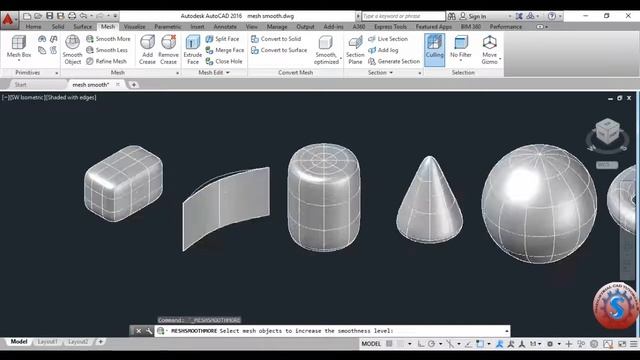This screenshot has width=640, height=360.
Task: Toggle grid display in status bar
Action: tap(389, 344)
